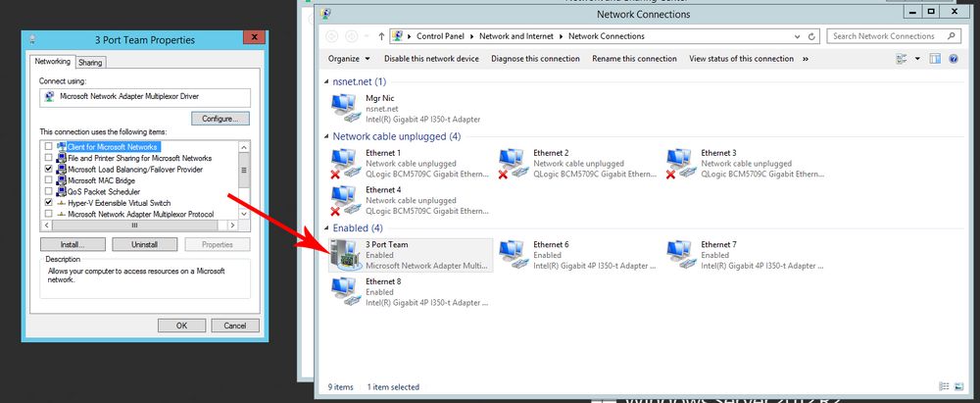980x403 pixels.
Task: Go back in Network Connections window
Action: pos(332,36)
